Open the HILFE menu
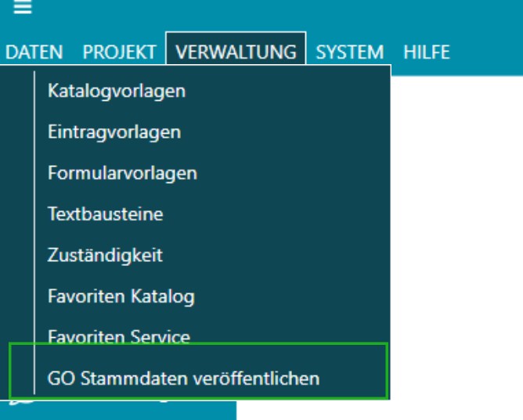Image resolution: width=523 pixels, height=420 pixels. [427, 52]
